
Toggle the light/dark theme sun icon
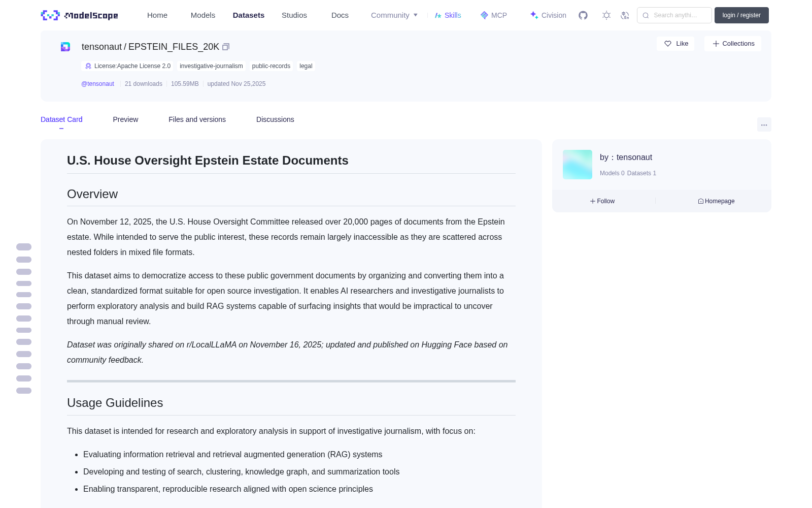pyautogui.click(x=606, y=15)
